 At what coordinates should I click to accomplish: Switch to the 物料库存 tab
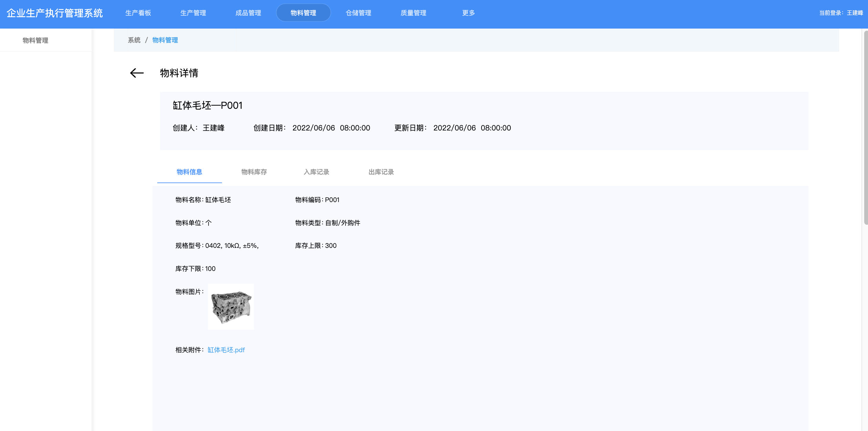pyautogui.click(x=254, y=172)
